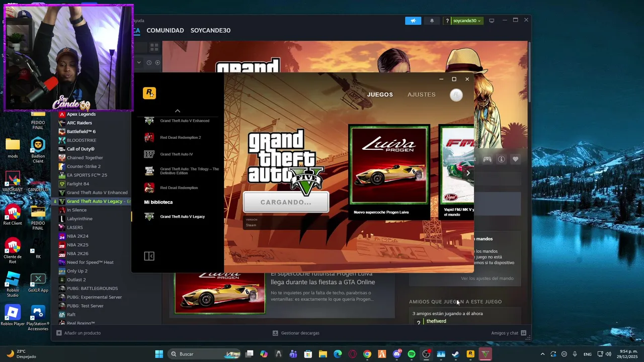The width and height of the screenshot is (644, 362).
Task: Click the Rockstar Games logo in launcher
Action: point(149,93)
